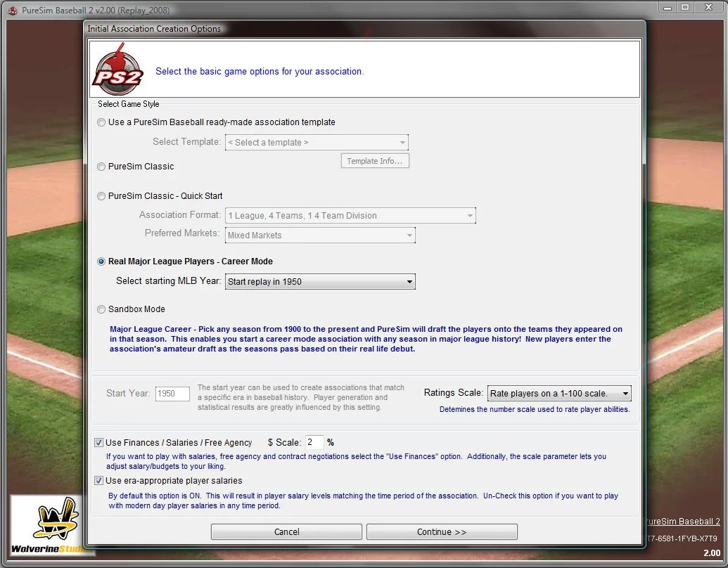Select PureSim Classic - Quick Start option

pyautogui.click(x=102, y=196)
